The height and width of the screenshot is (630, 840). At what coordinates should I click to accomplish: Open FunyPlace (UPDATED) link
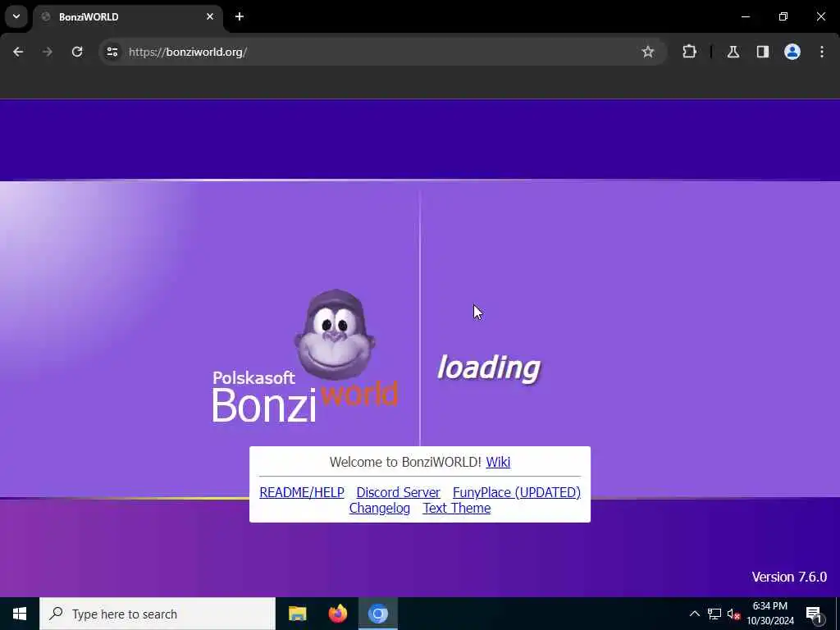[x=517, y=492]
